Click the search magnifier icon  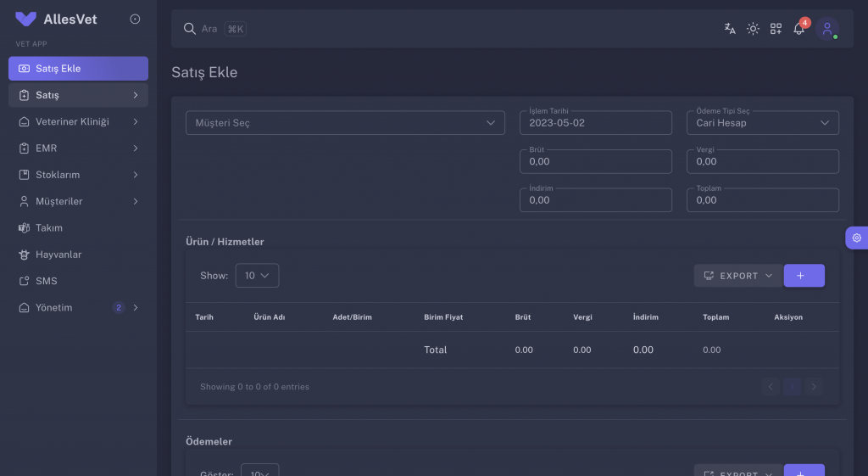(190, 29)
